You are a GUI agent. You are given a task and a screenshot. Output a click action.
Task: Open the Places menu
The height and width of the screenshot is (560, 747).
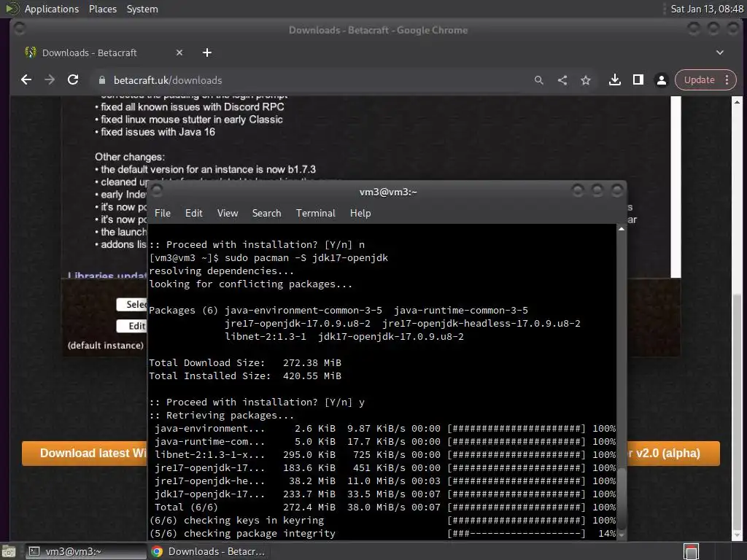[x=102, y=9]
